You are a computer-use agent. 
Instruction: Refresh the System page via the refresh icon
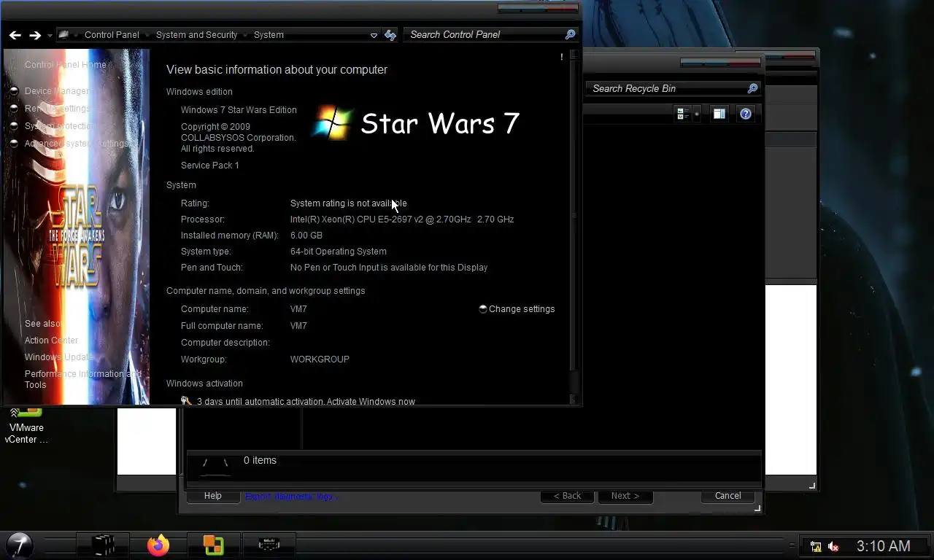coord(390,34)
